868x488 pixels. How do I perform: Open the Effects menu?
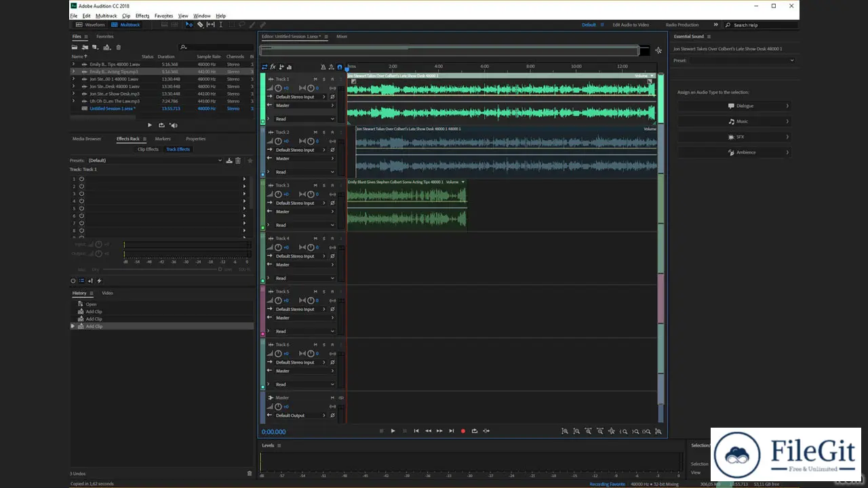click(142, 16)
